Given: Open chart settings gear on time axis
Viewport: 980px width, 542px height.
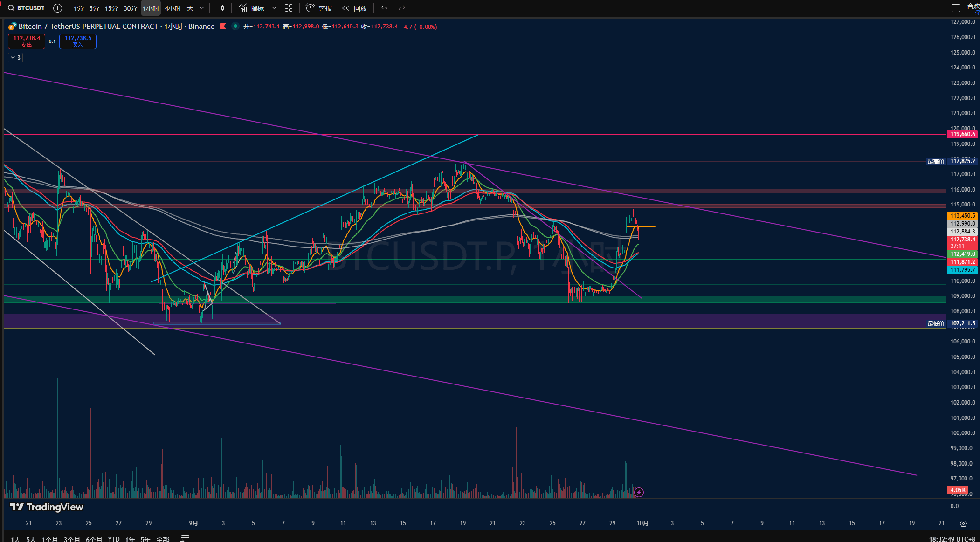Looking at the screenshot, I should coord(963,523).
